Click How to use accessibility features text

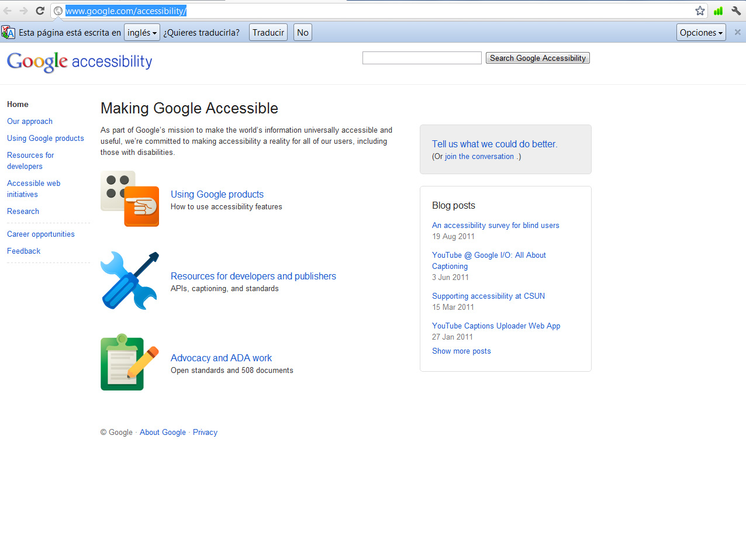pyautogui.click(x=226, y=206)
